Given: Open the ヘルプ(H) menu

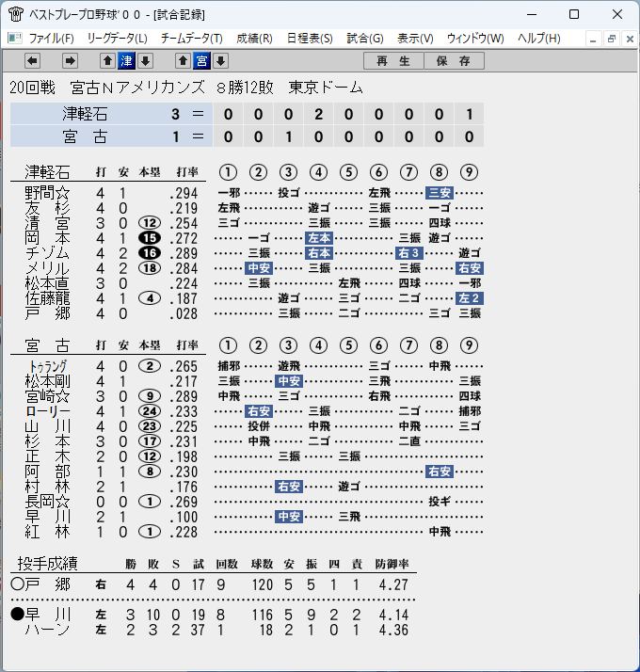Looking at the screenshot, I should (539, 39).
